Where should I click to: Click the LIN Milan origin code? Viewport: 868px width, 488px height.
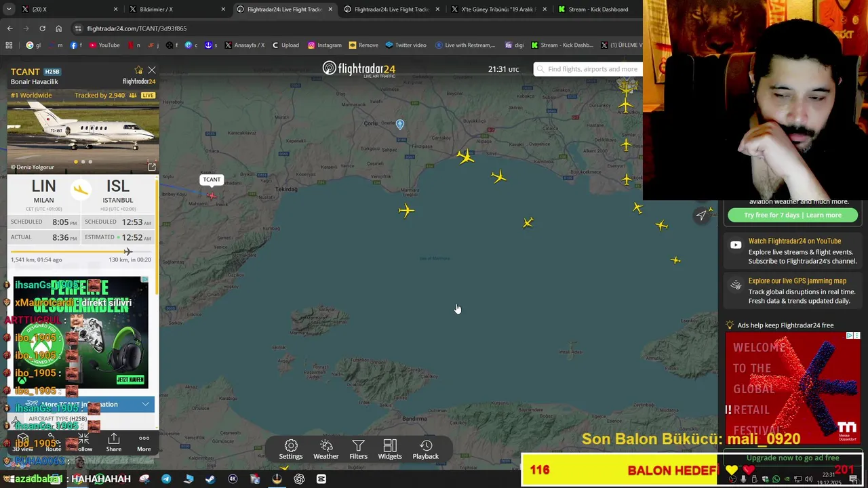click(43, 186)
